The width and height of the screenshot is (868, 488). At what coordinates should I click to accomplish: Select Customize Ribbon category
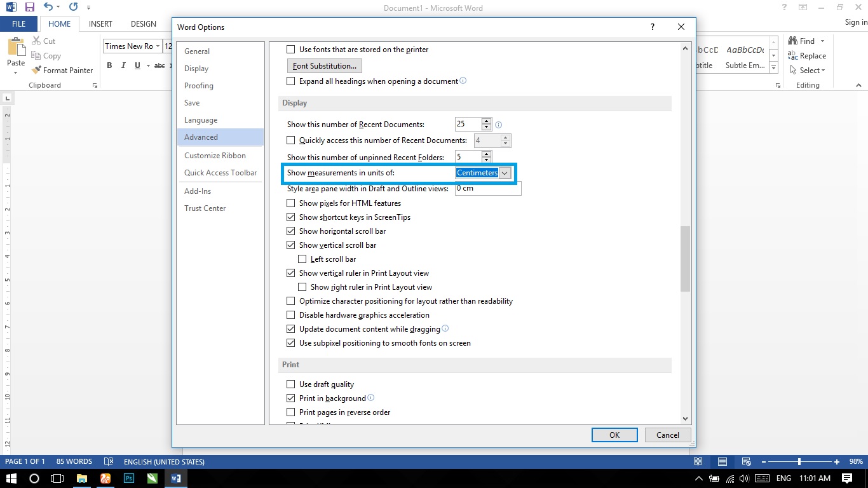click(x=220, y=156)
